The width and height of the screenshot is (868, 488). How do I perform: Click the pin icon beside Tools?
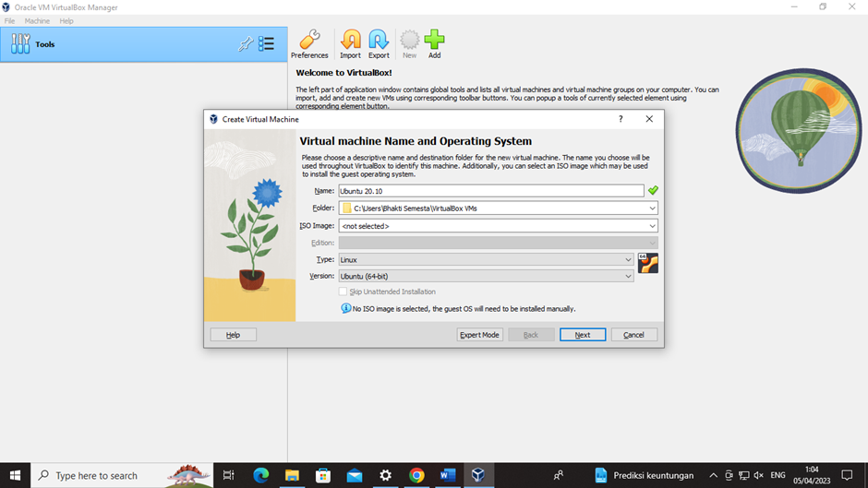[x=246, y=43]
